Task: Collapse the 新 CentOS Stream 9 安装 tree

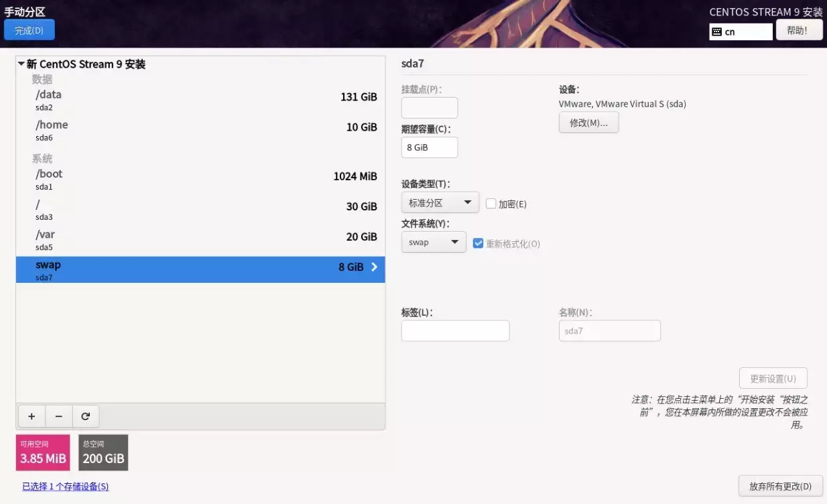Action: tap(21, 64)
